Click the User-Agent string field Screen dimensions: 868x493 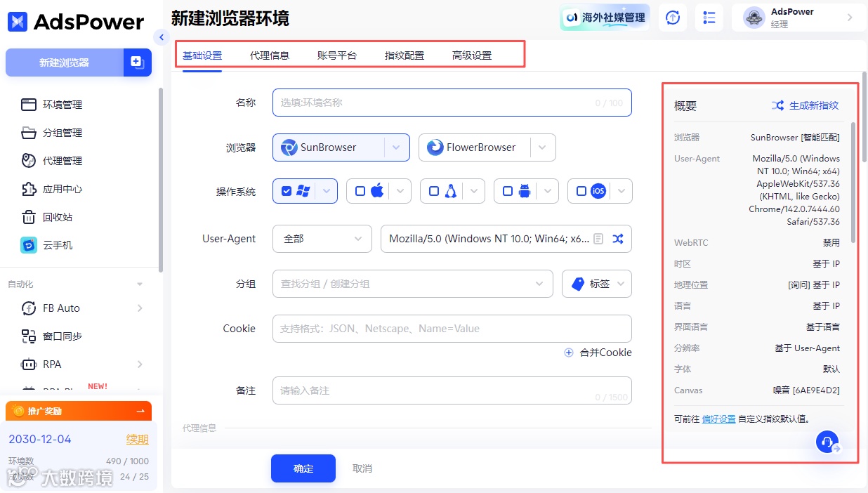(x=506, y=239)
